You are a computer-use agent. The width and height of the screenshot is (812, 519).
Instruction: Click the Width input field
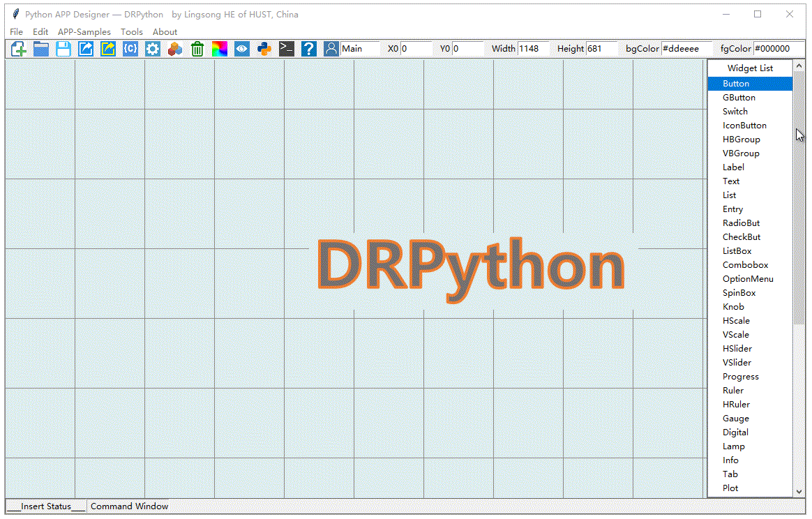[x=534, y=49]
